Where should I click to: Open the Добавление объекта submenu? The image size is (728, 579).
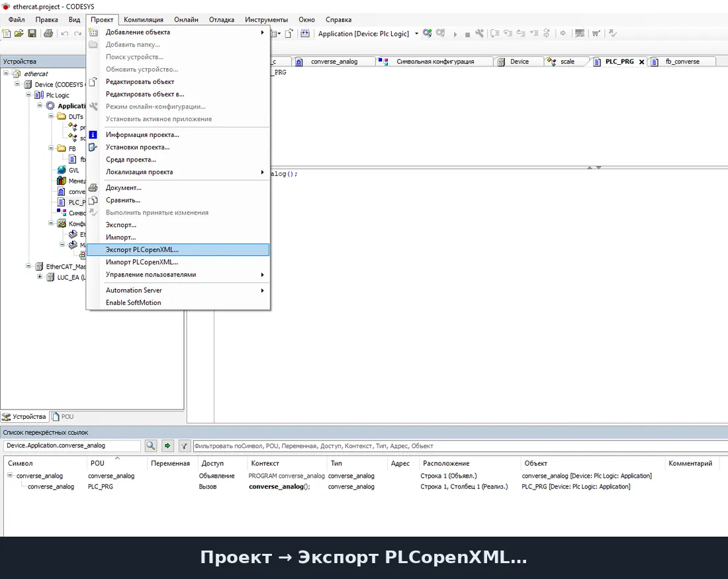[178, 32]
